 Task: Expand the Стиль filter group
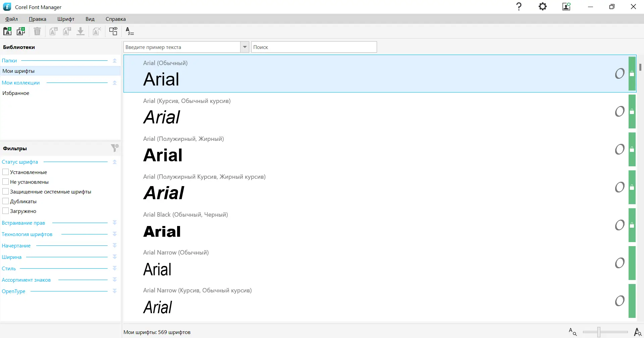coord(115,269)
